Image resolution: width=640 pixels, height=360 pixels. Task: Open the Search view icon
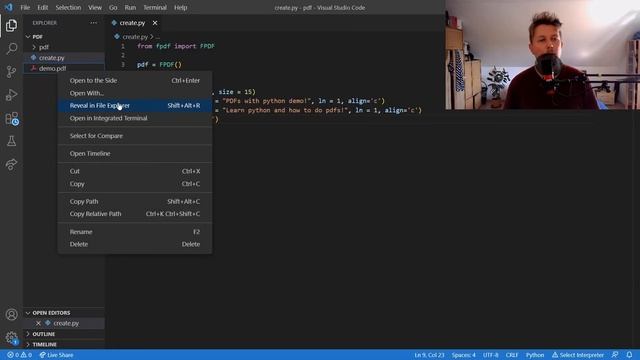(11, 49)
